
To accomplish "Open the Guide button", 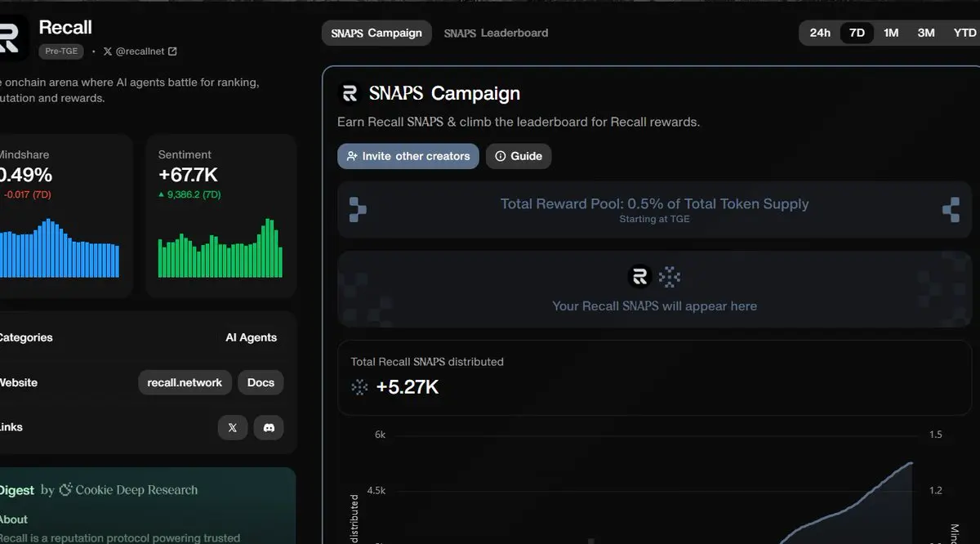I will [x=519, y=156].
